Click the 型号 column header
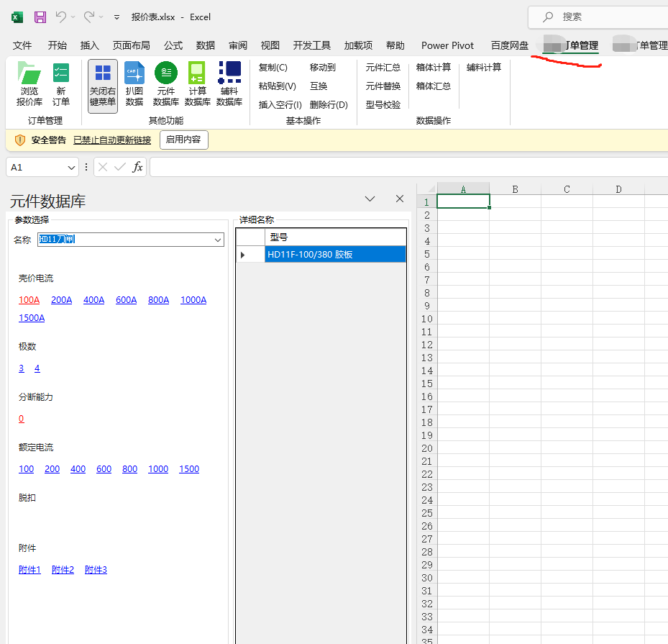The image size is (668, 644). pos(335,237)
